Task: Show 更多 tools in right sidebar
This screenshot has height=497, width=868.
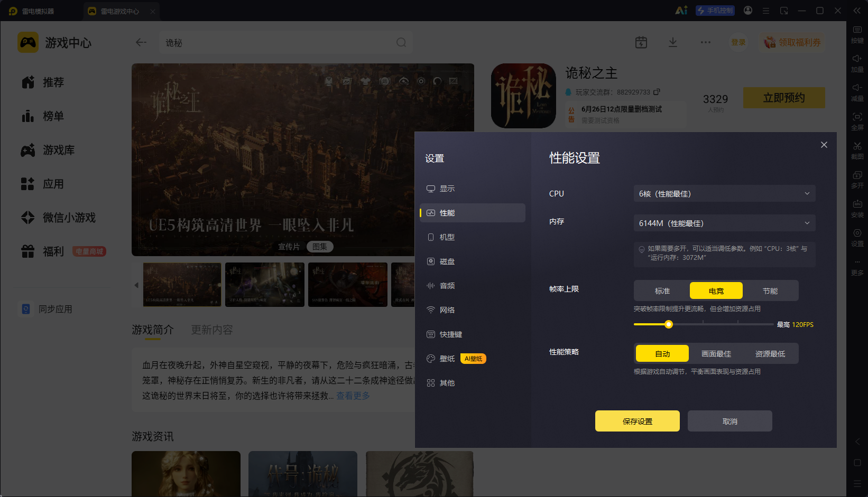Action: click(857, 267)
